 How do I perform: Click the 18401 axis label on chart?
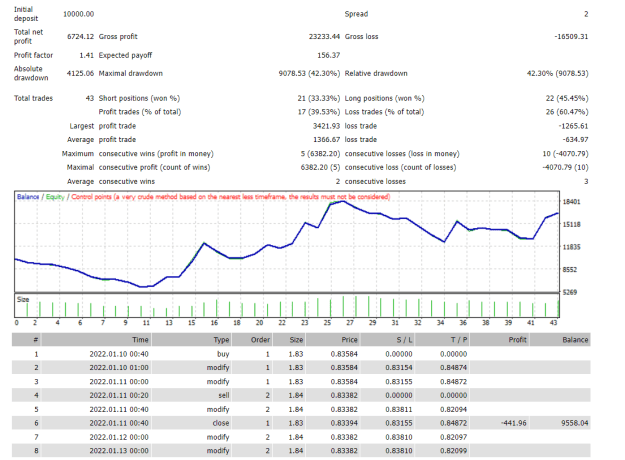click(x=571, y=202)
